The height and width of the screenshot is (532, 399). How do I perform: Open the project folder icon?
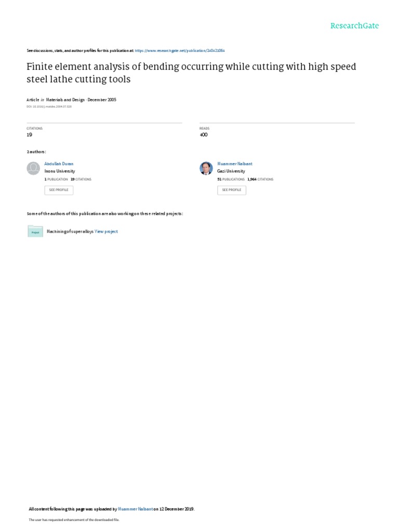pyautogui.click(x=35, y=231)
